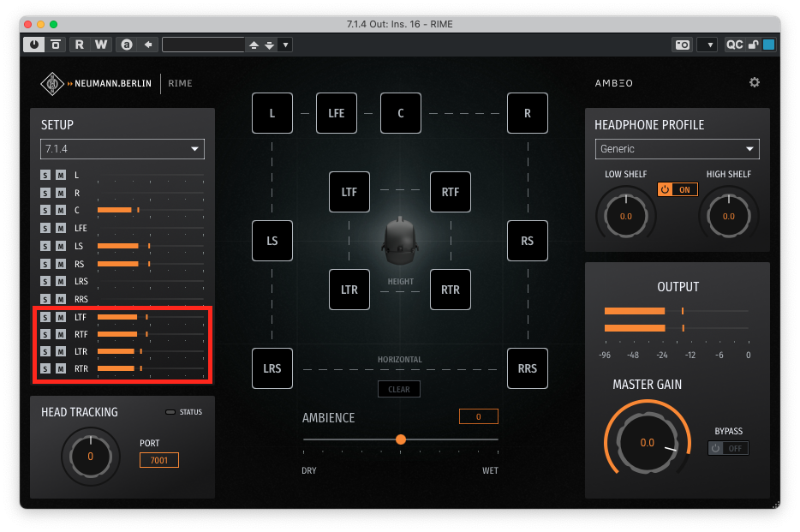This screenshot has height=532, width=800.
Task: Open the 7.1.4 setup dropdown
Action: pos(122,149)
